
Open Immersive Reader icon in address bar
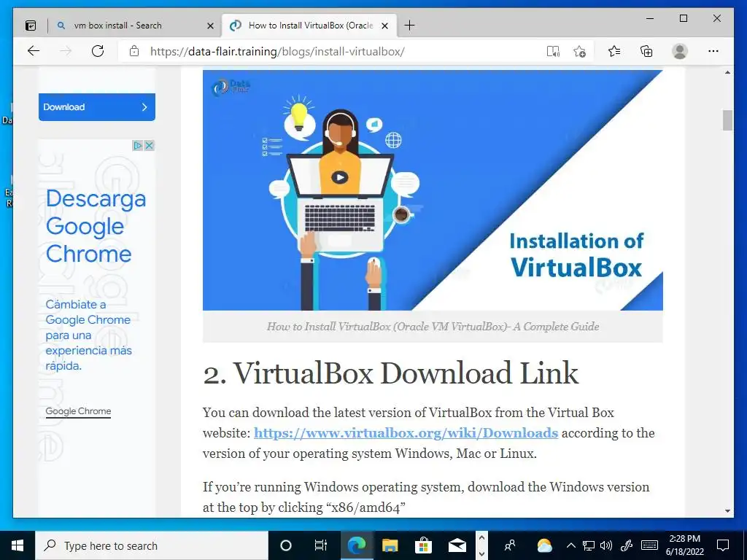coord(553,51)
